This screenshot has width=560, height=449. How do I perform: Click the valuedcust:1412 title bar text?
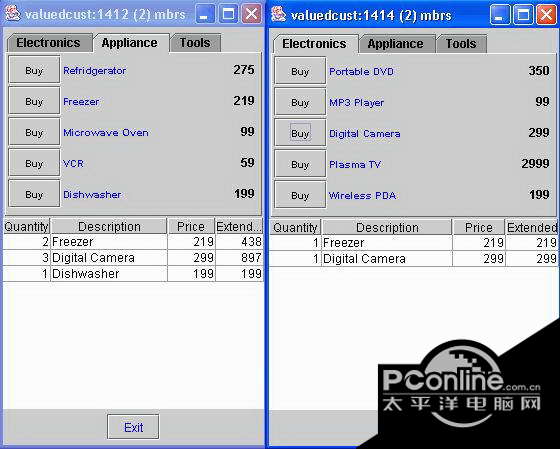(105, 15)
